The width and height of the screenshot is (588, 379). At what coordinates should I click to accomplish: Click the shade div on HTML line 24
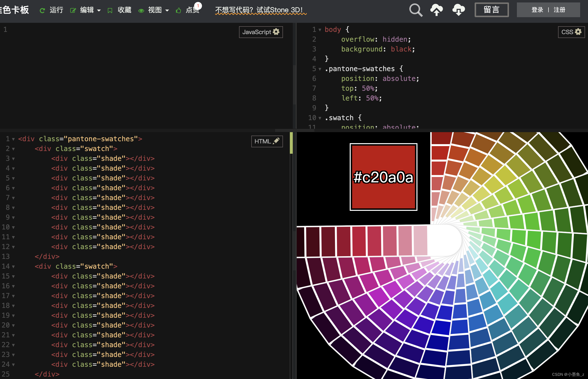[103, 364]
